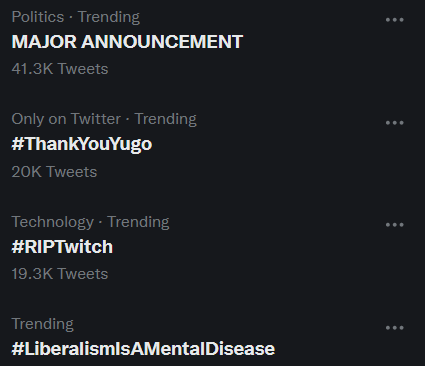Image resolution: width=425 pixels, height=366 pixels.
Task: Click the Only on Twitter label
Action: coord(66,119)
